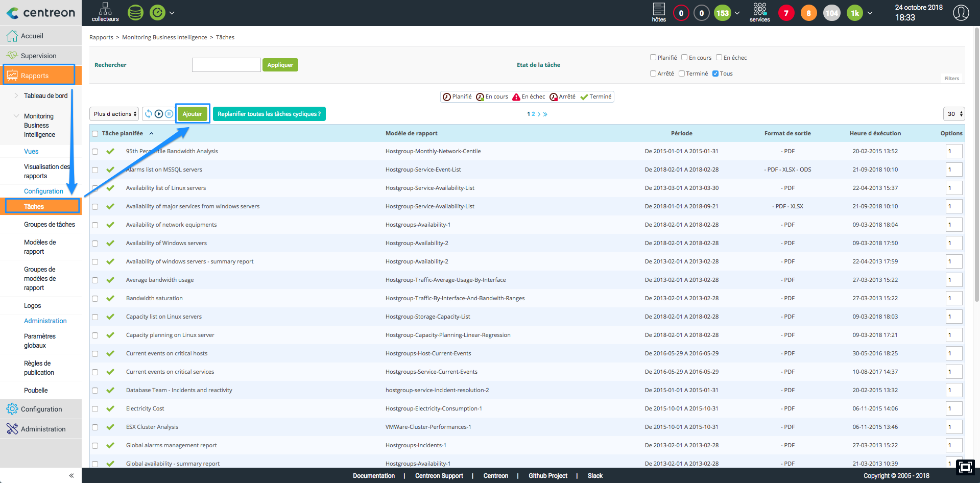Open the Plus d actions dropdown
980x483 pixels.
(x=115, y=114)
